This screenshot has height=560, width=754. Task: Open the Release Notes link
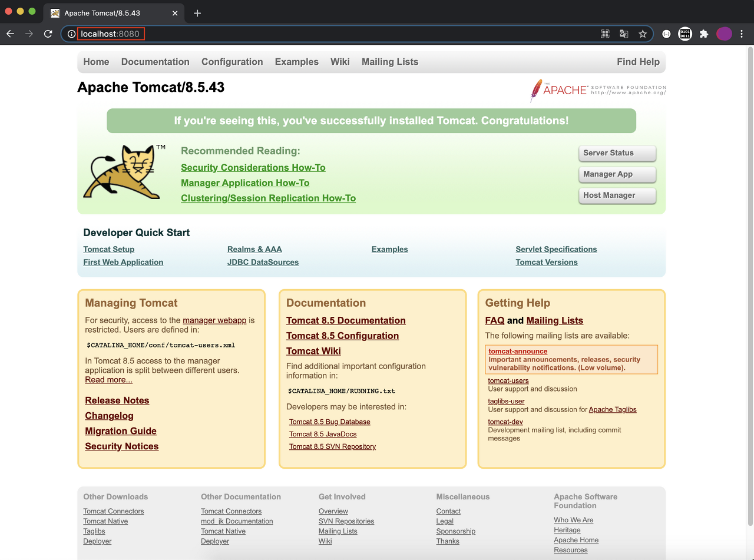click(x=117, y=400)
